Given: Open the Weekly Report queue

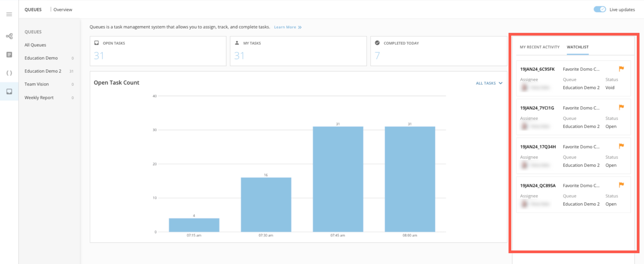Looking at the screenshot, I should coord(39,98).
